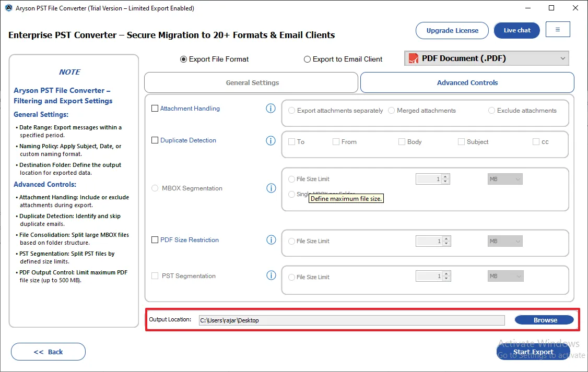This screenshot has height=372, width=588.
Task: Click the Output Location path field
Action: [352, 320]
